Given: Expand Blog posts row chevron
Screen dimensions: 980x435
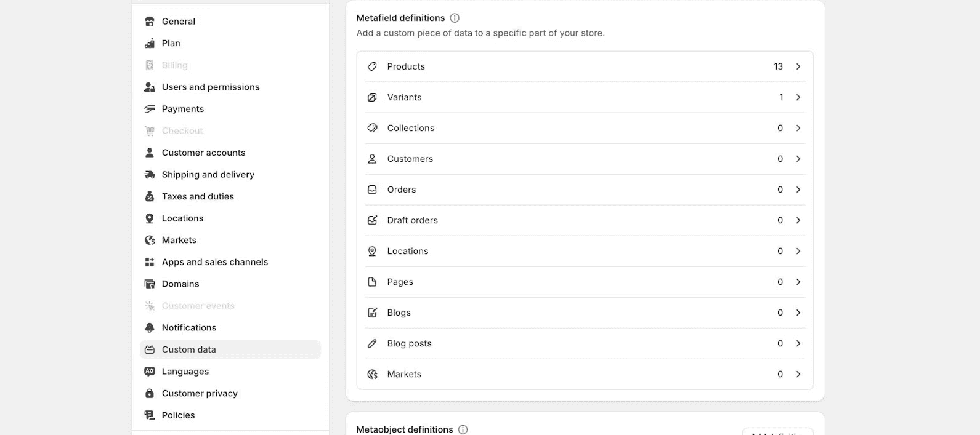Looking at the screenshot, I should (x=798, y=343).
